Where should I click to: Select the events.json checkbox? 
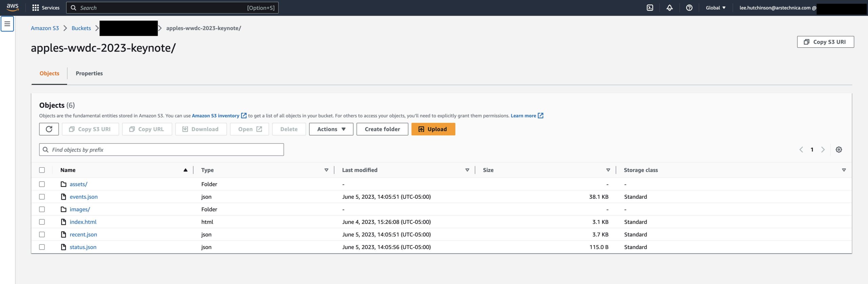(42, 197)
